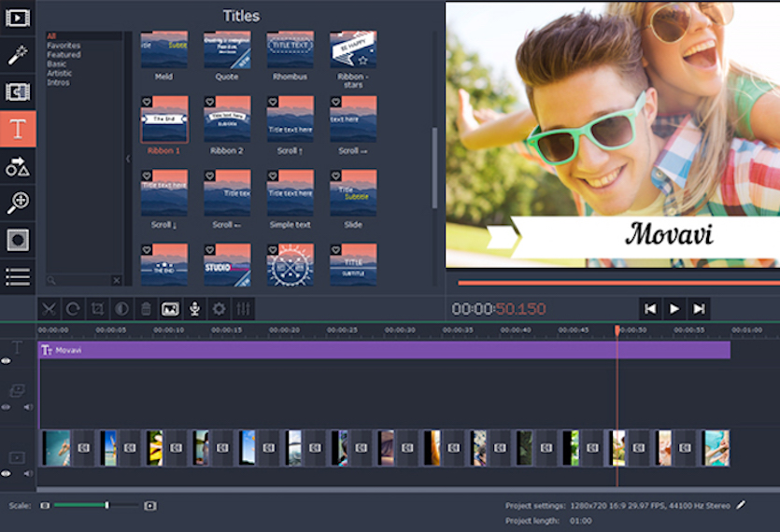Skip to previous frame button

(x=650, y=309)
